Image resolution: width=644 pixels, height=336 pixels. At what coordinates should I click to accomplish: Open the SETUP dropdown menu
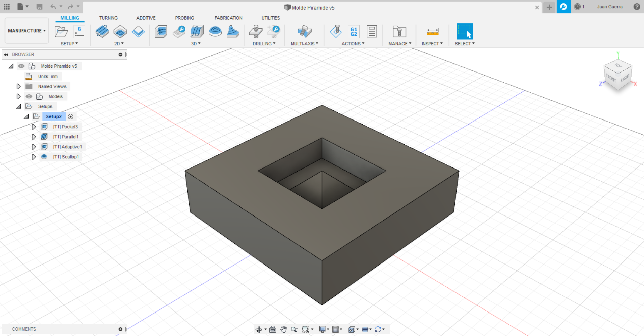[69, 44]
